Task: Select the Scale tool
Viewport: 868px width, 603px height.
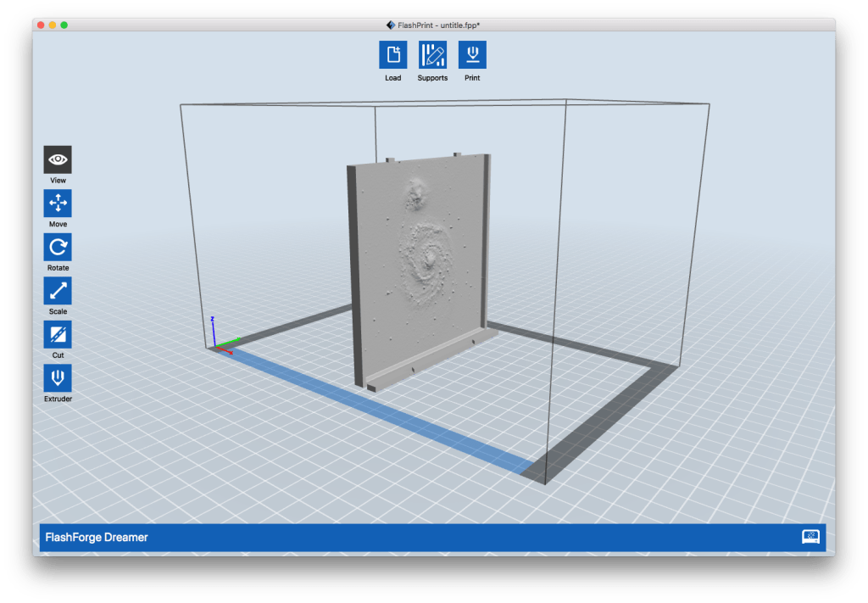Action: click(x=57, y=291)
